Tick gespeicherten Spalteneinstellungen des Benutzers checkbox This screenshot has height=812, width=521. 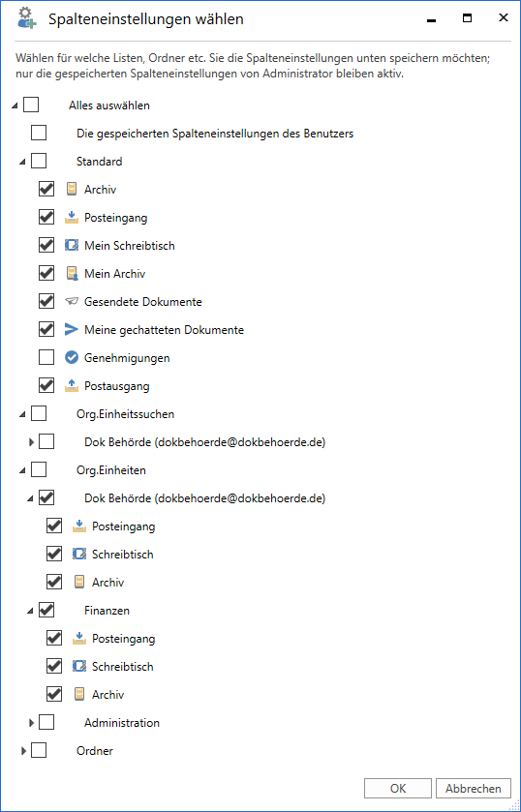[39, 134]
